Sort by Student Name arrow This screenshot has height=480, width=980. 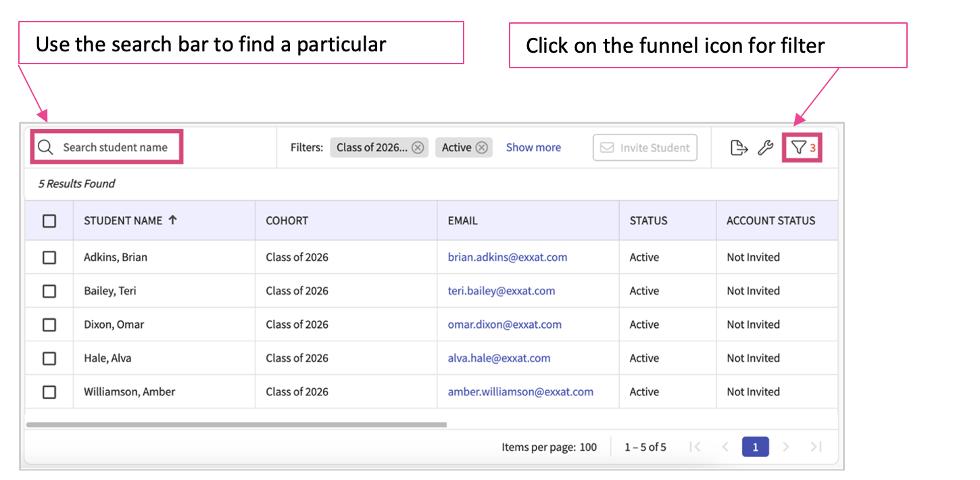(x=173, y=220)
